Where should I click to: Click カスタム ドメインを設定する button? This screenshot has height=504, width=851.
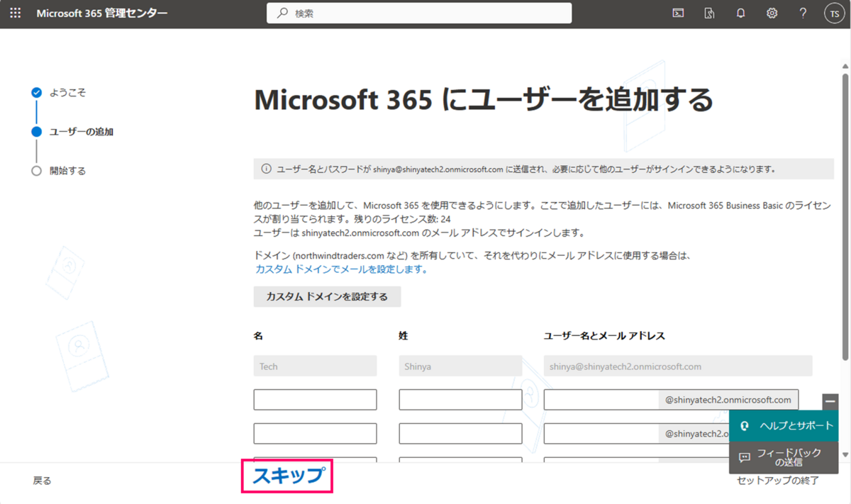(x=327, y=296)
